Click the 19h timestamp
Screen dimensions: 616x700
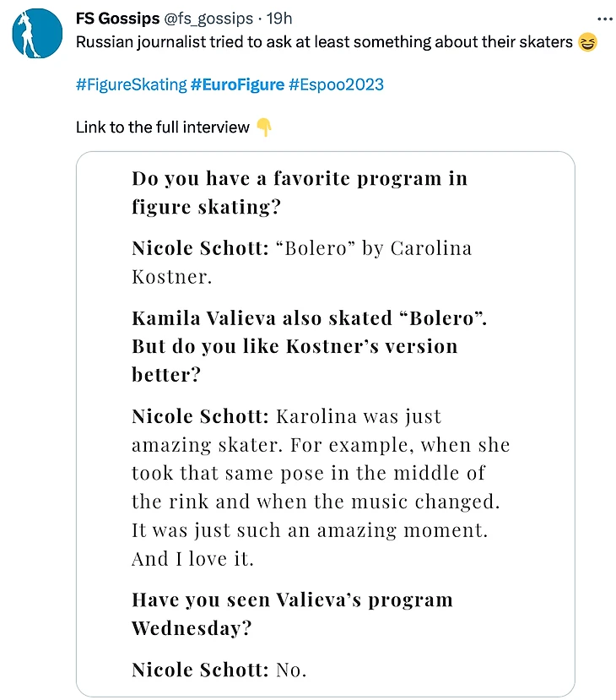[x=280, y=18]
